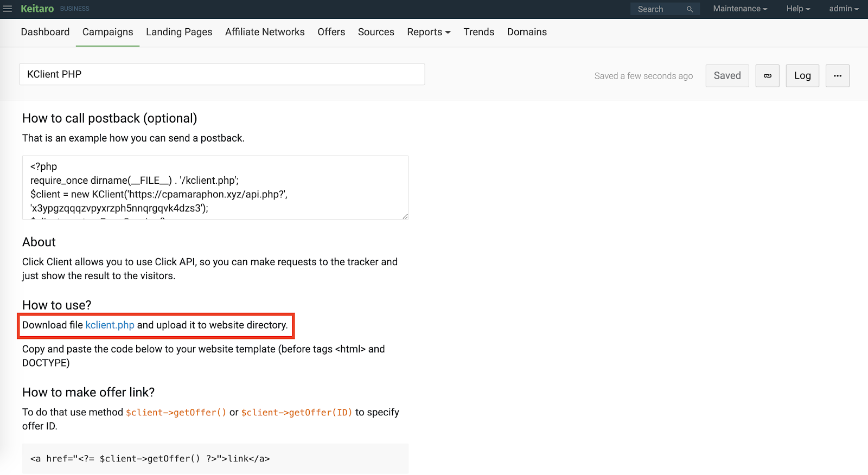
Task: Click the 'How to use?' heading
Action: click(x=57, y=305)
